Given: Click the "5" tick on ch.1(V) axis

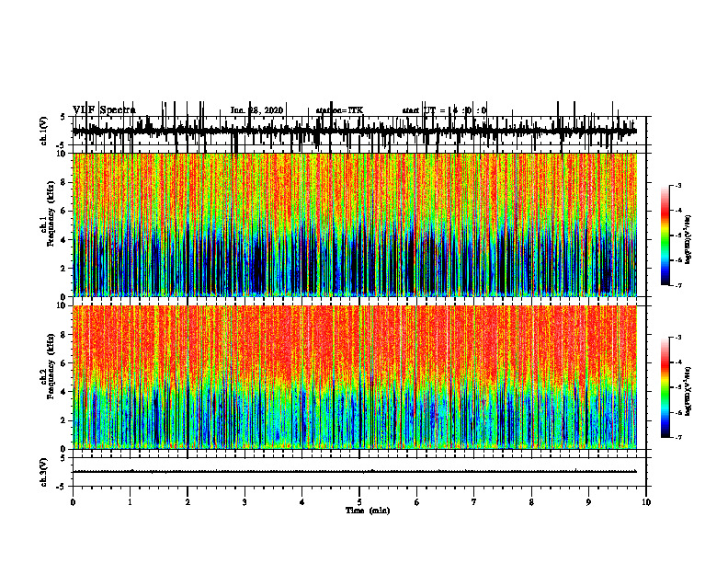Looking at the screenshot, I should tap(64, 118).
